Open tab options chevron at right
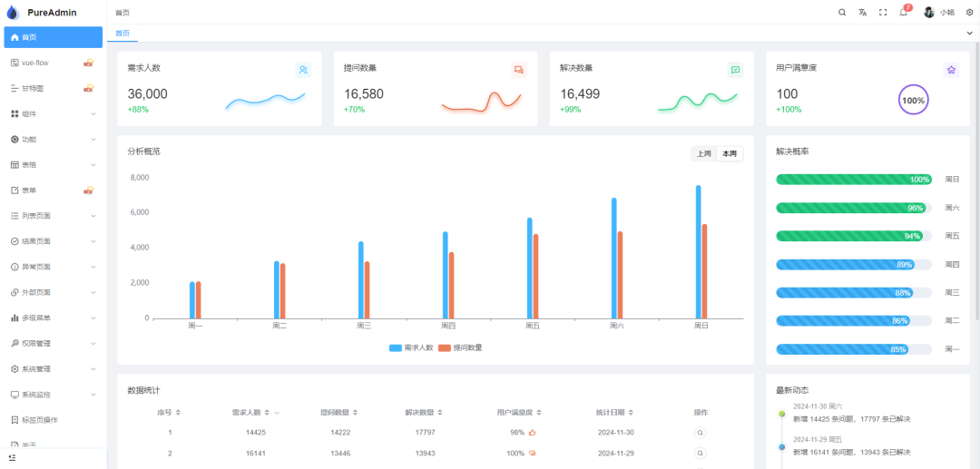Image resolution: width=980 pixels, height=469 pixels. pos(970,33)
